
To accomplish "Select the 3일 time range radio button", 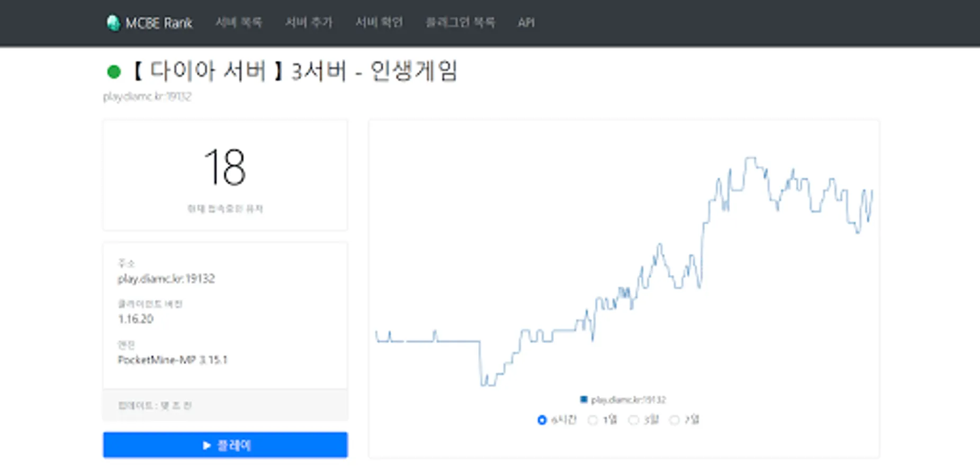I will coord(633,419).
